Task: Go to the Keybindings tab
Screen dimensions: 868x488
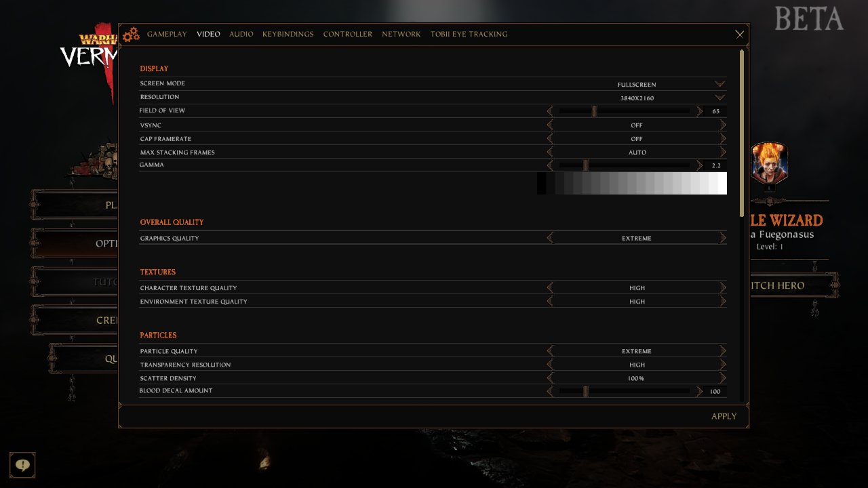Action: (288, 34)
